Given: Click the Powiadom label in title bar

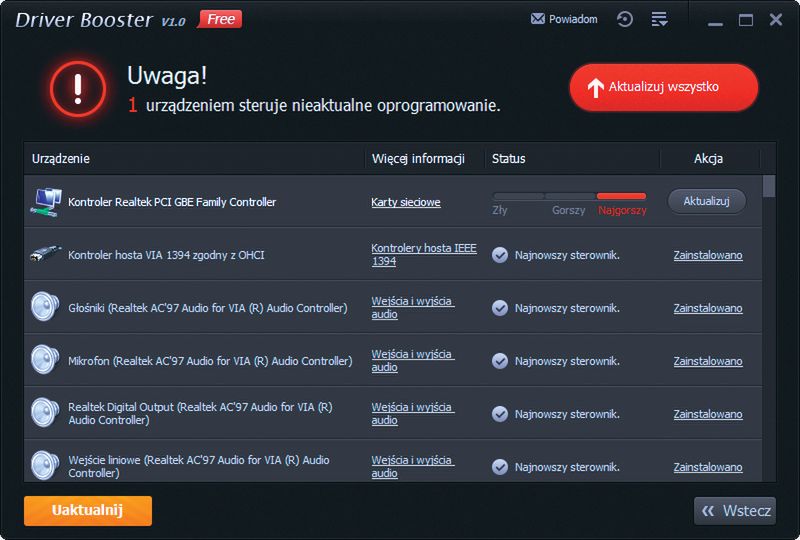Looking at the screenshot, I should (573, 19).
